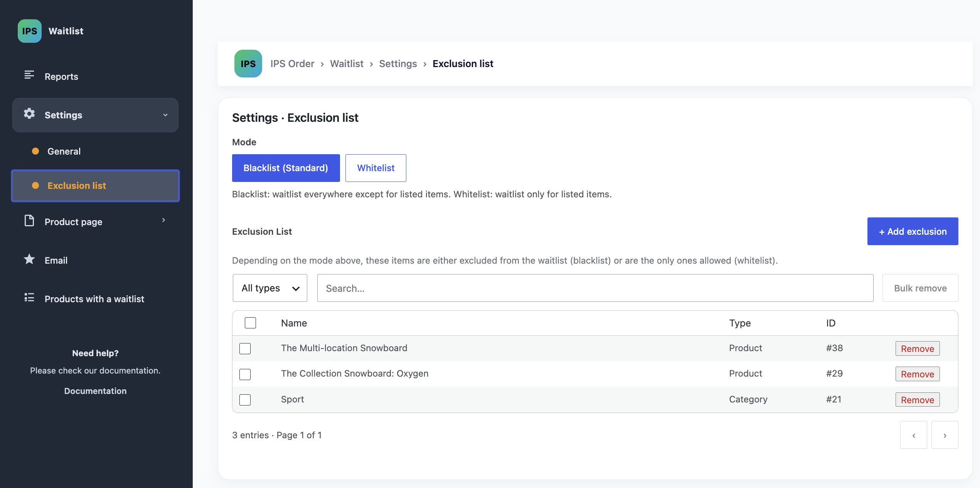The width and height of the screenshot is (980, 488).
Task: Click the ID column header
Action: [x=830, y=323]
